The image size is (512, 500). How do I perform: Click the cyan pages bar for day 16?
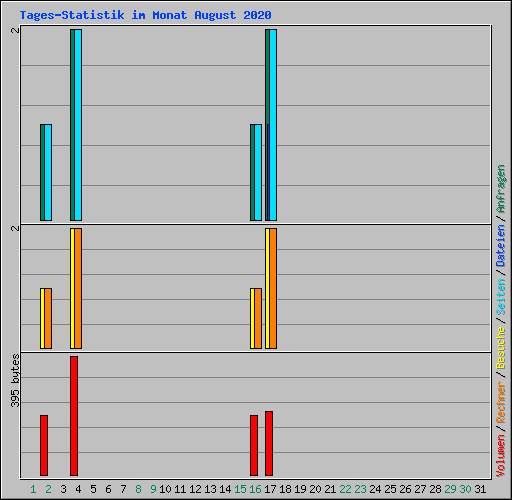(258, 173)
